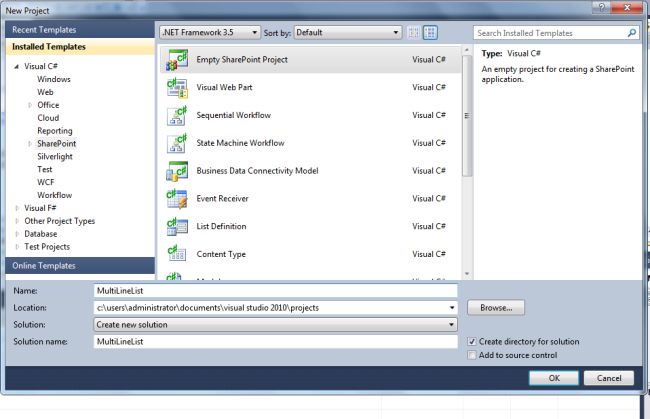Select the Office category label
The height and width of the screenshot is (419, 650).
(48, 105)
